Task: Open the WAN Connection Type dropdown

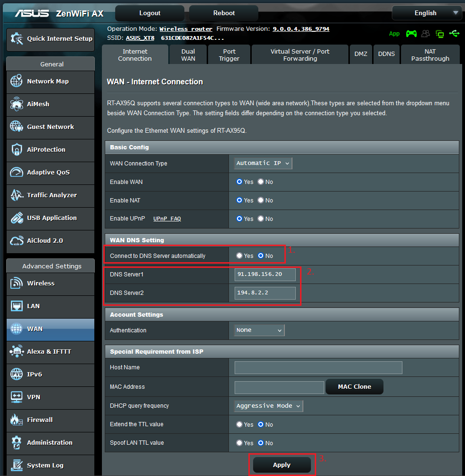Action: 263,163
